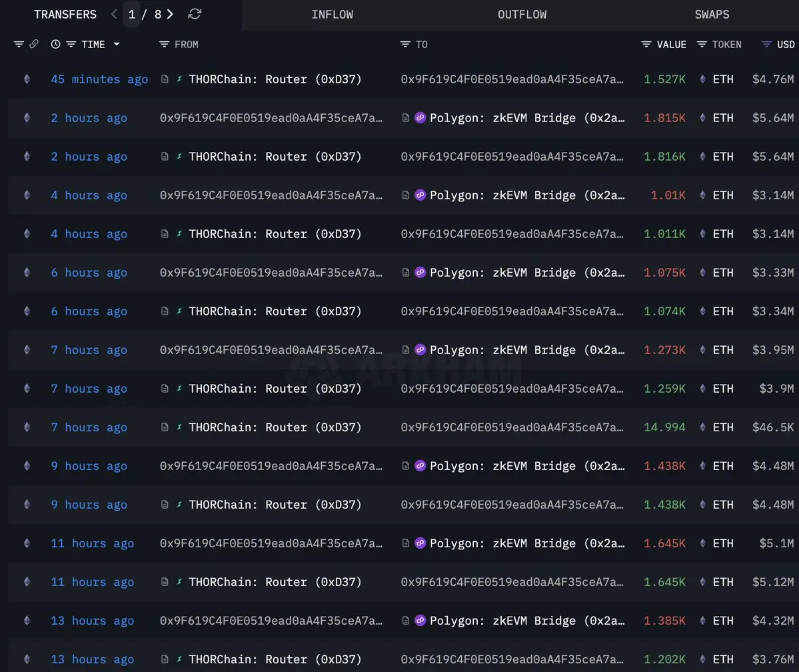Switch to the INFLOW tab
The image size is (799, 672).
[333, 14]
